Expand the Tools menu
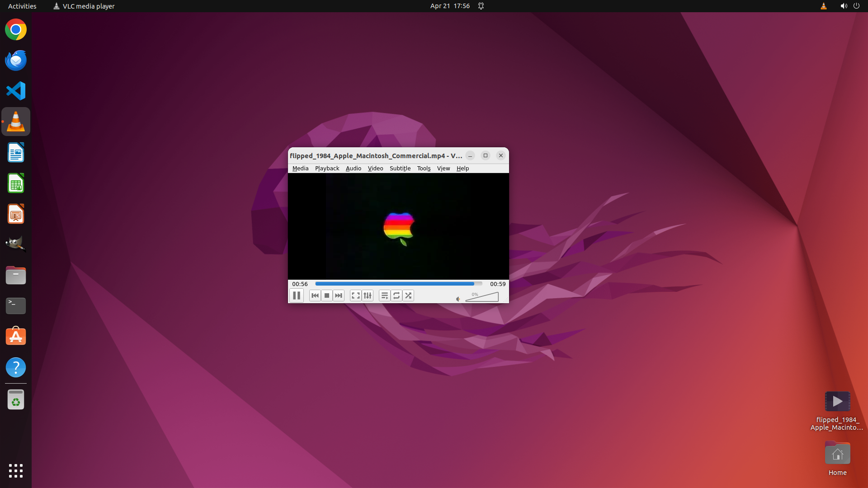 (424, 168)
